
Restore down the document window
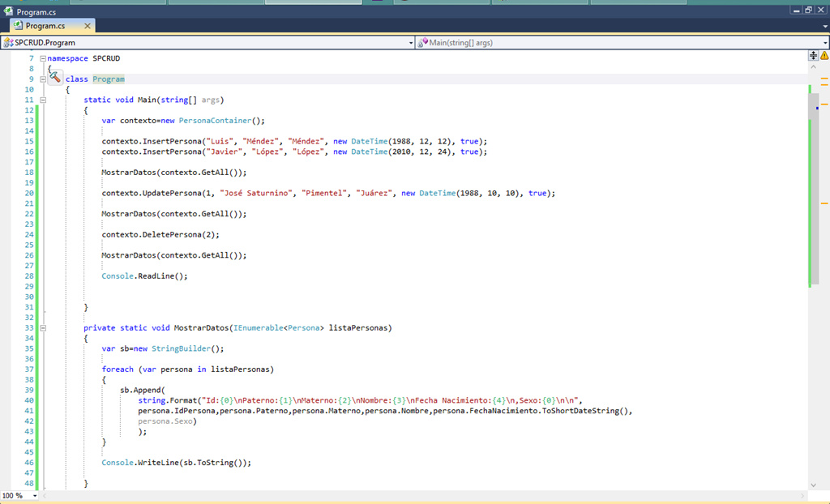coord(808,11)
